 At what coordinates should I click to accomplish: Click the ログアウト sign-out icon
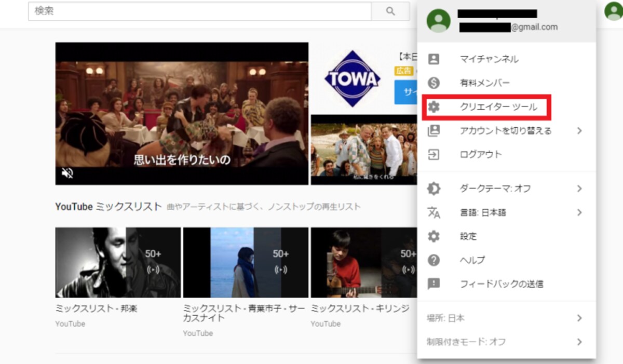(434, 154)
